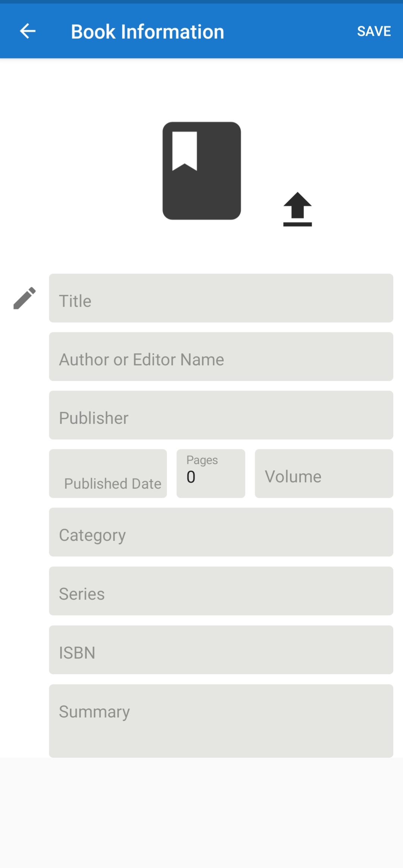
Task: Go back using the left arrow
Action: pyautogui.click(x=28, y=31)
